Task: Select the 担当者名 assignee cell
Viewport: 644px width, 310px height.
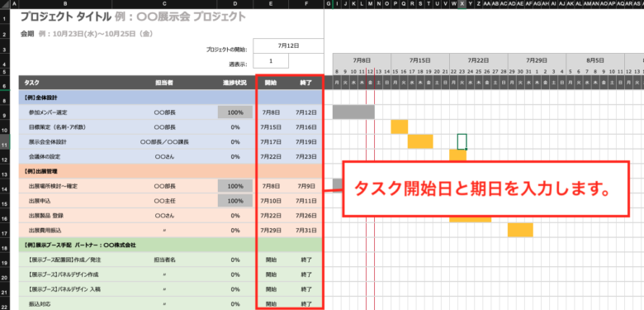Action: pos(164,260)
